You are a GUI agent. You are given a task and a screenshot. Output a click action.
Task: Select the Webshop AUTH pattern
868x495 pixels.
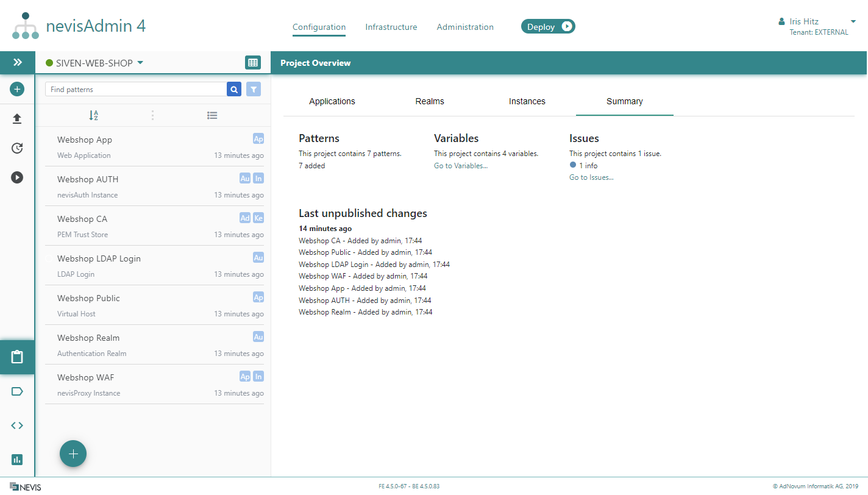[x=154, y=186]
